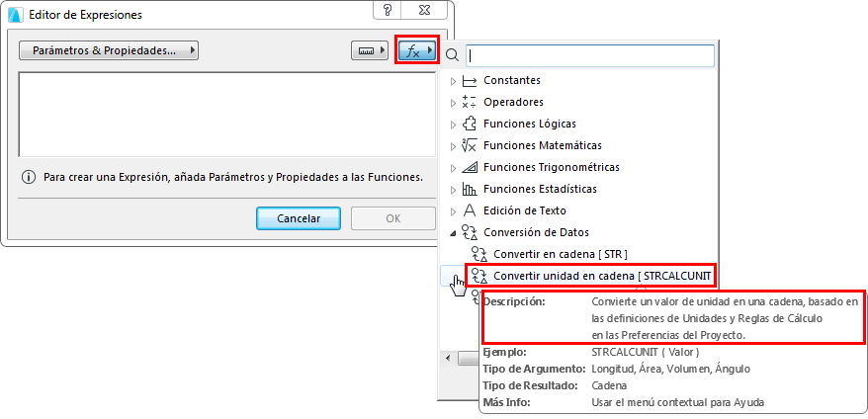Open Parámetros & Propiedades dropdown

tap(109, 50)
